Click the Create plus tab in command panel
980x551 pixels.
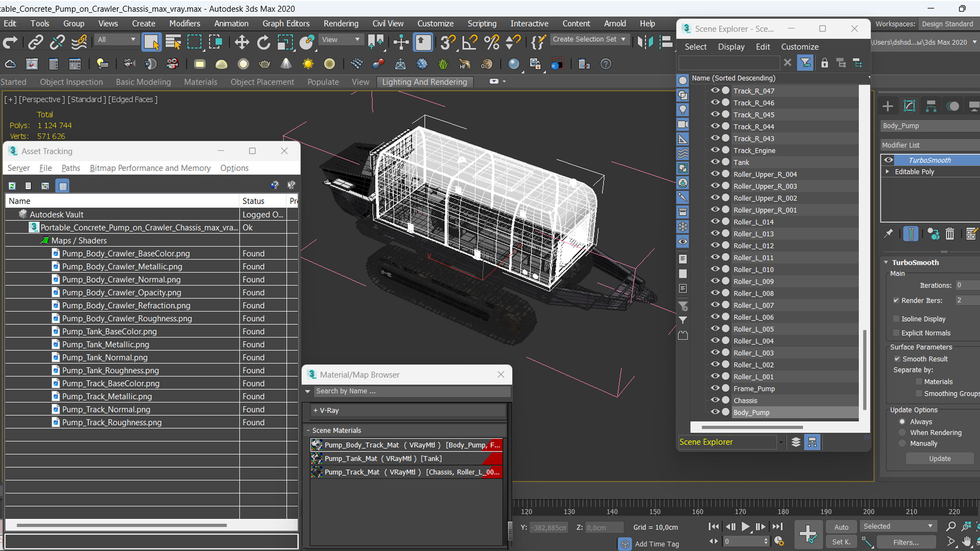coord(888,106)
